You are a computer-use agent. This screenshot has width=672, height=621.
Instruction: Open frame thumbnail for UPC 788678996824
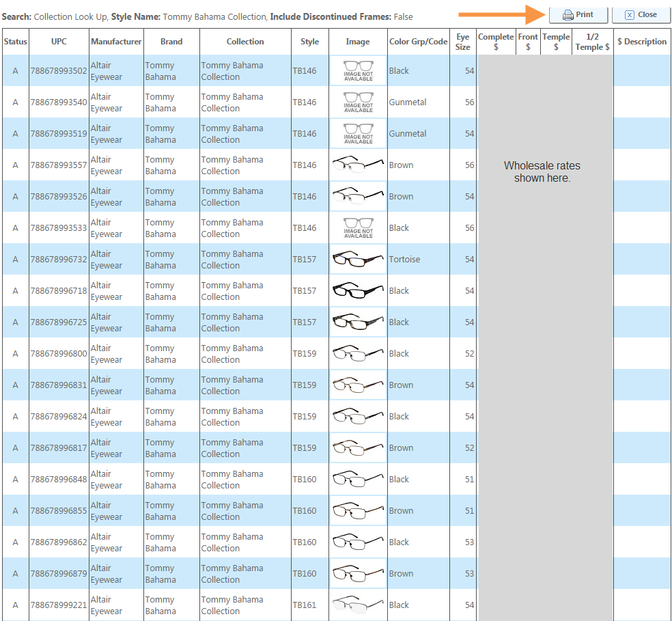[358, 416]
